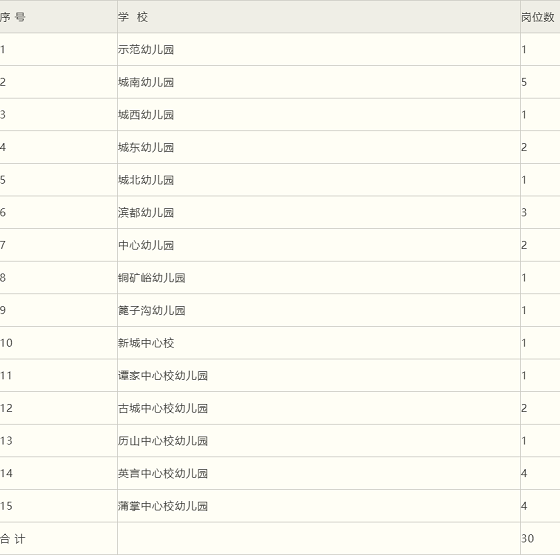
Task: Select the 蒲掌中心校幼儿园 cell
Action: pos(319,506)
